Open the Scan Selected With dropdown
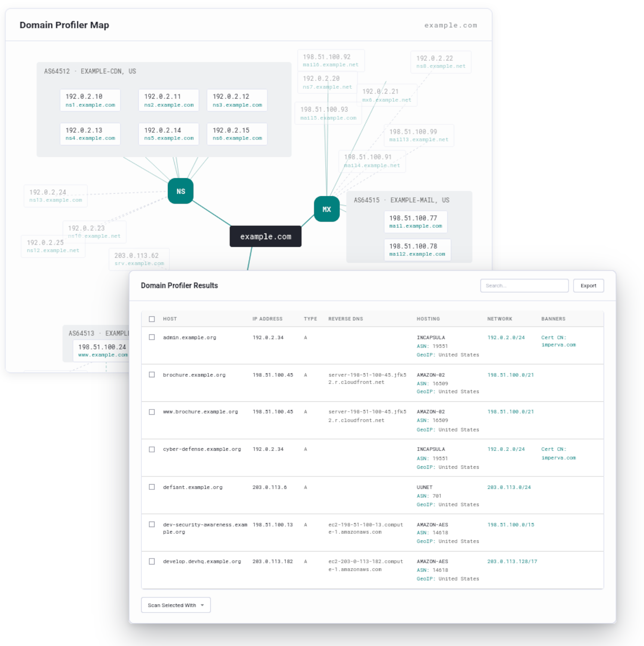Screen dimensions: 644x646 click(x=176, y=605)
